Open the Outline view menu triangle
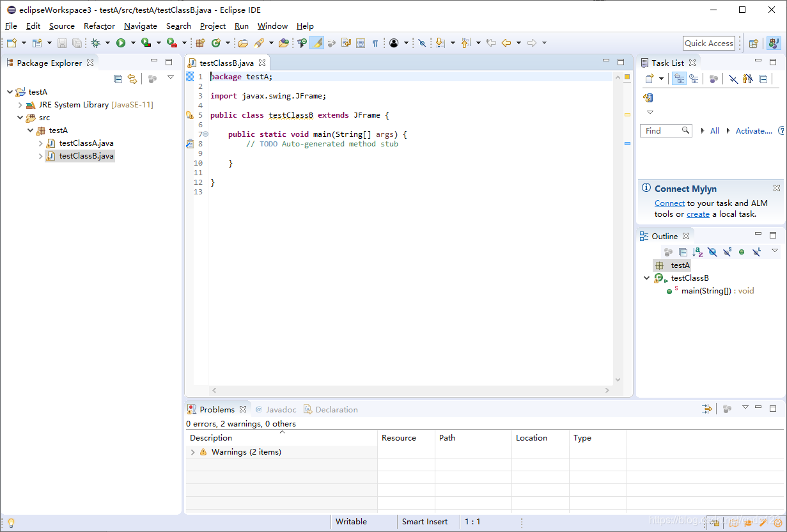Image resolution: width=787 pixels, height=532 pixels. coord(775,251)
